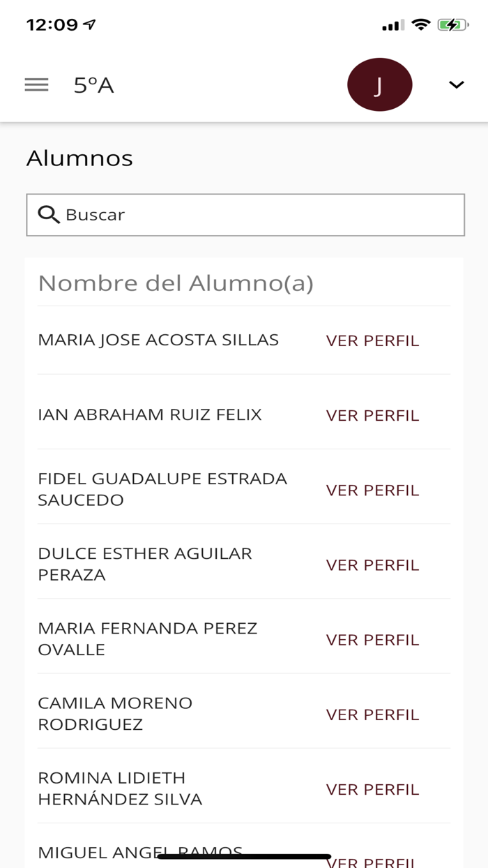Tap the magnifying glass search icon
The image size is (488, 868).
click(48, 215)
